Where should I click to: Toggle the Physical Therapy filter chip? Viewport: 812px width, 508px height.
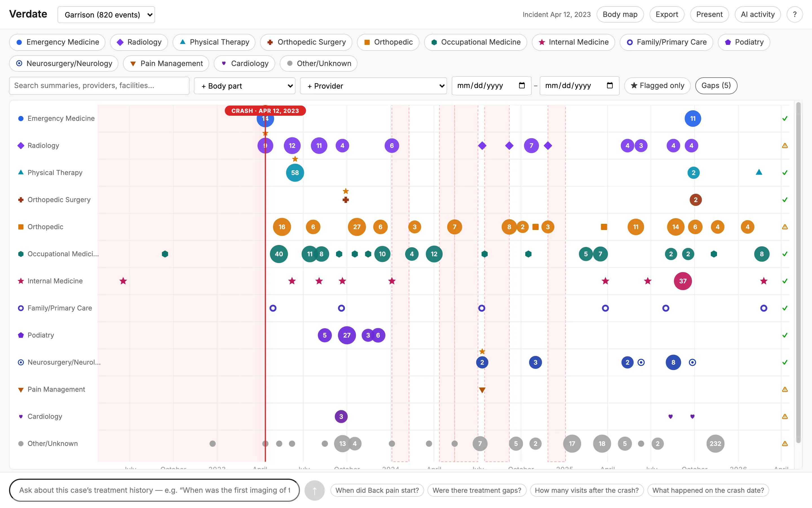pyautogui.click(x=214, y=42)
